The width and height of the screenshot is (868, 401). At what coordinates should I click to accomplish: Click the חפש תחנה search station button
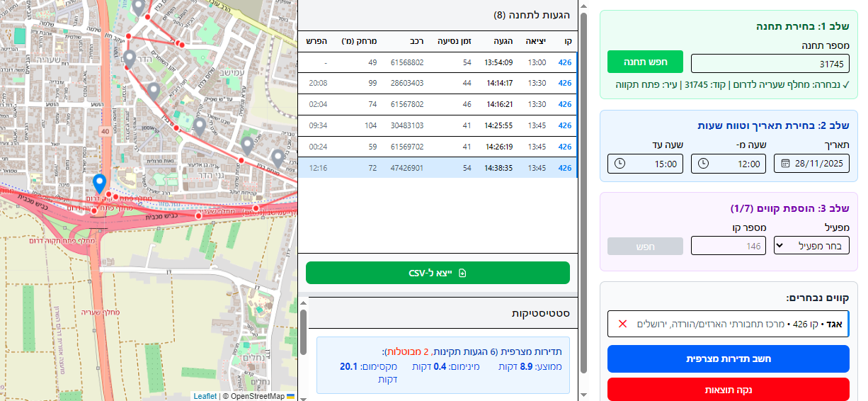tap(645, 62)
